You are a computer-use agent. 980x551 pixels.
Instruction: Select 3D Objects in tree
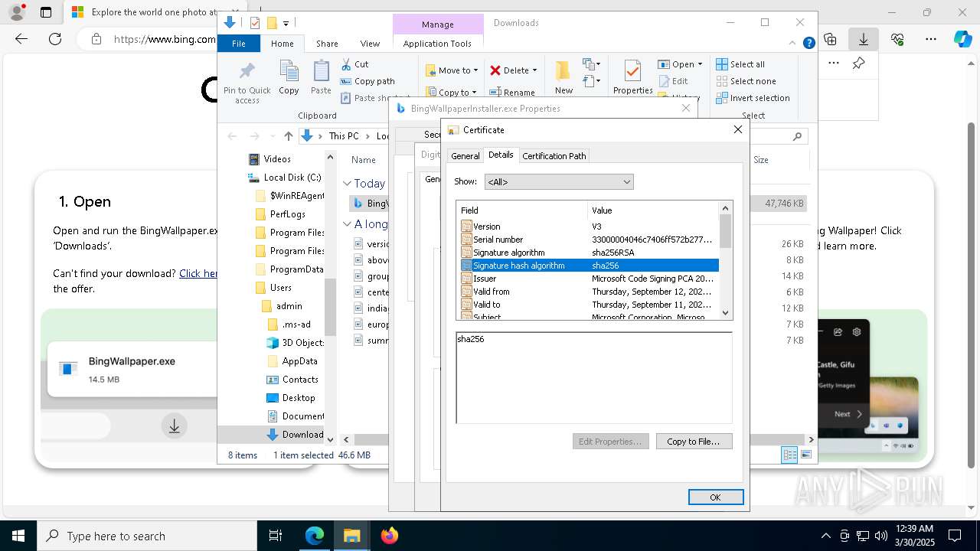[295, 343]
